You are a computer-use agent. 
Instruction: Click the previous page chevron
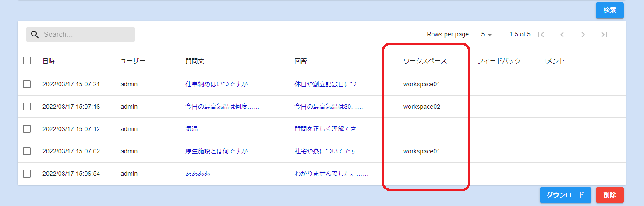pyautogui.click(x=562, y=35)
